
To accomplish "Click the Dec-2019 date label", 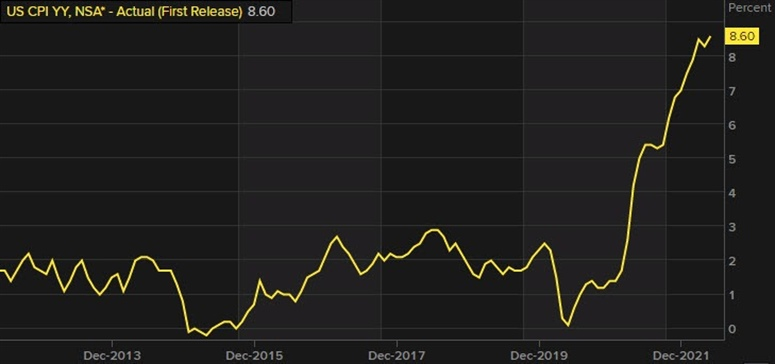I will (539, 355).
